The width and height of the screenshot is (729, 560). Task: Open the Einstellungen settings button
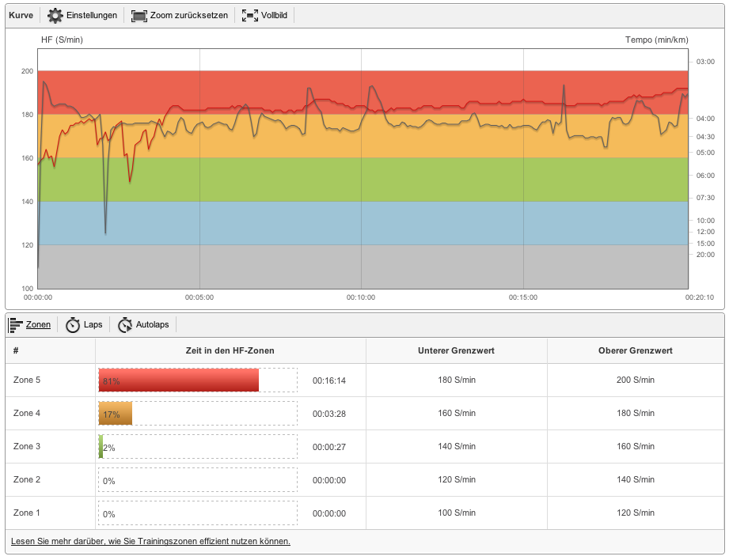pyautogui.click(x=91, y=15)
